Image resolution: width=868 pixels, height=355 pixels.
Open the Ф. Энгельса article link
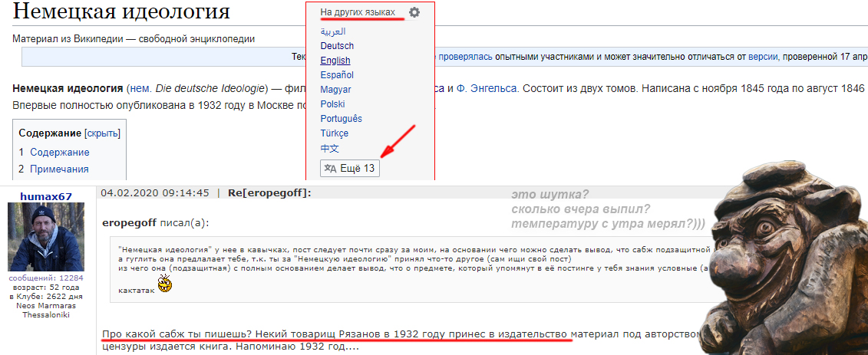click(487, 88)
